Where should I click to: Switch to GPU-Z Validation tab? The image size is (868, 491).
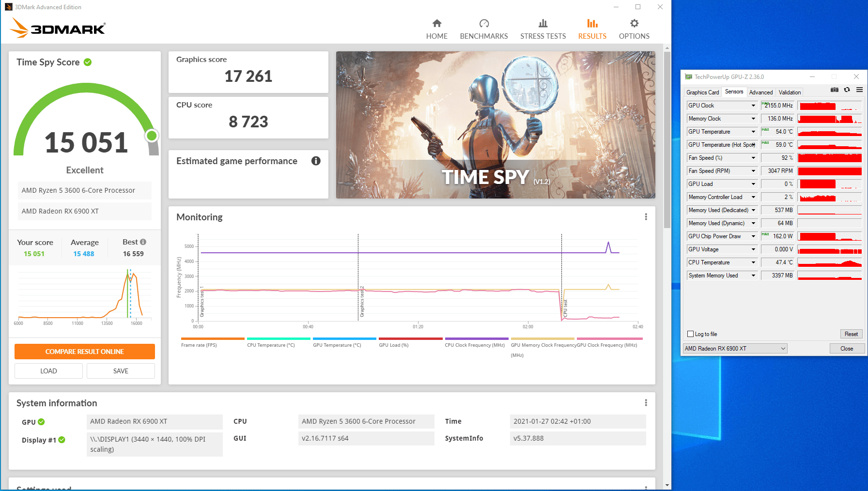tap(790, 92)
